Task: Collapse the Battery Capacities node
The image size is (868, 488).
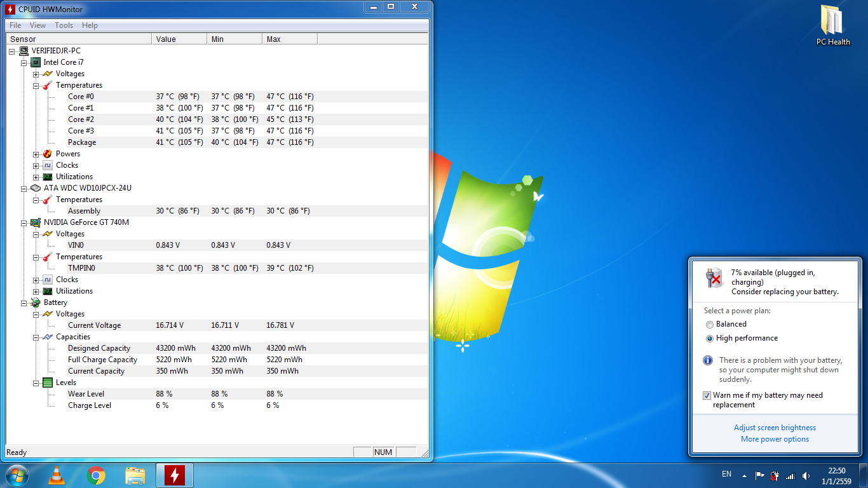Action: [x=36, y=337]
